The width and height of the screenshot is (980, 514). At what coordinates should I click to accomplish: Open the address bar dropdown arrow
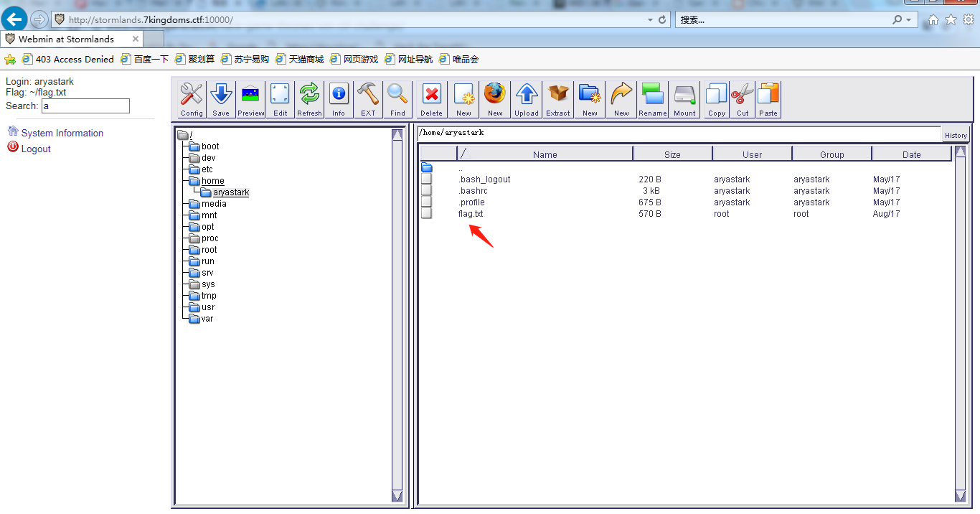(x=650, y=19)
